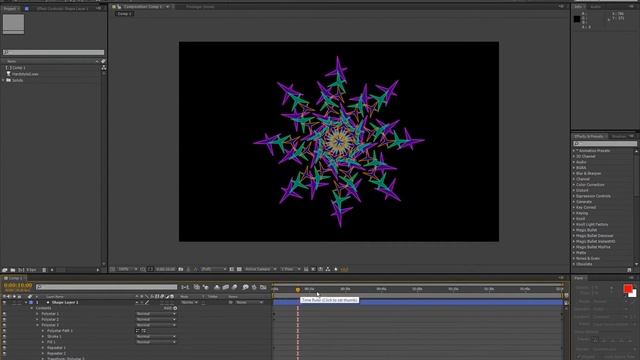Open the blend mode dropdown for Polystar 1
The image size is (640, 360).
point(156,314)
